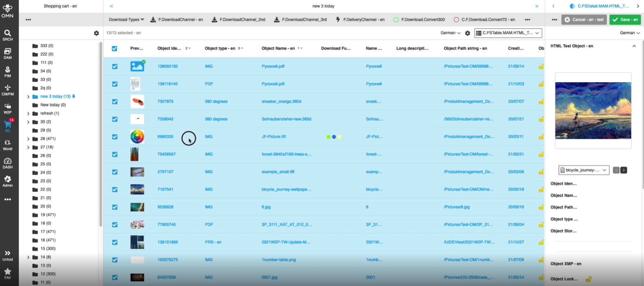
Task: Expand the 28 (471) folder
Action: [x=28, y=139]
